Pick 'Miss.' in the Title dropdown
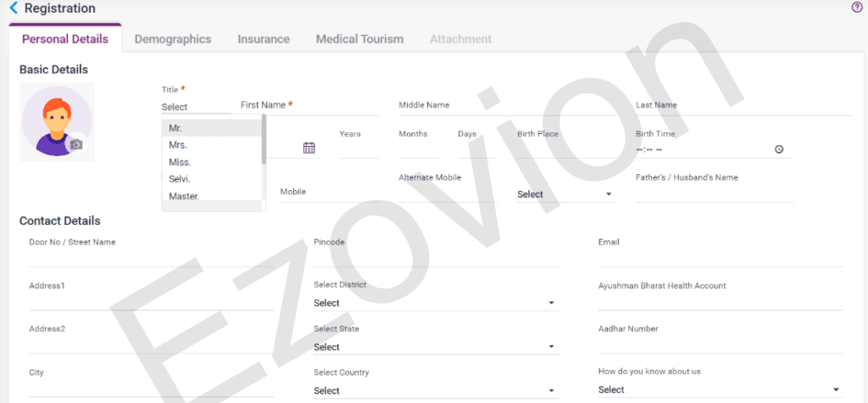 coord(180,162)
